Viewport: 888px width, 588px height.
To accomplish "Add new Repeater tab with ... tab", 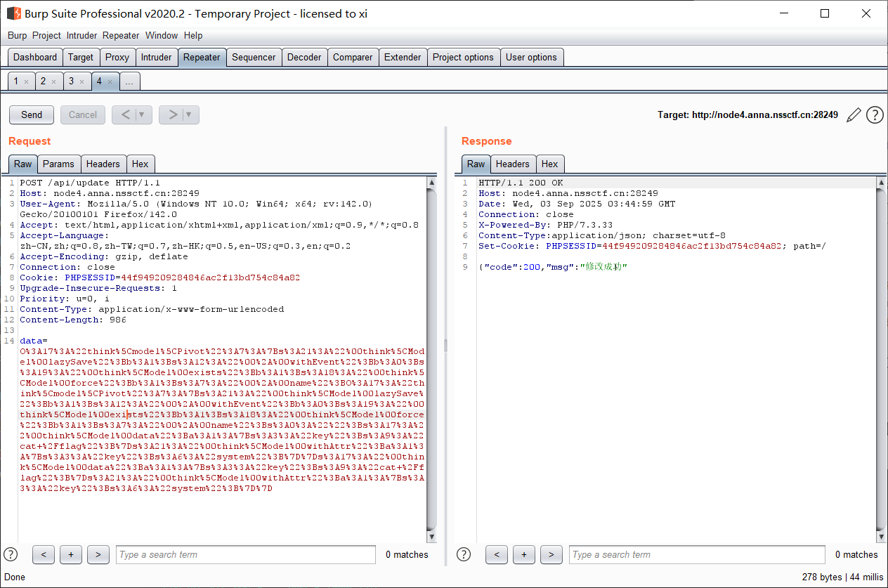I will 129,81.
